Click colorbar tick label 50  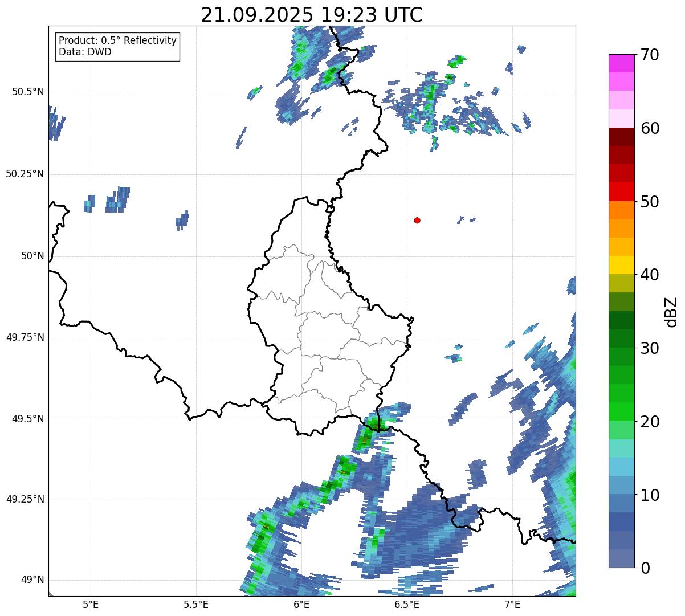tap(649, 202)
